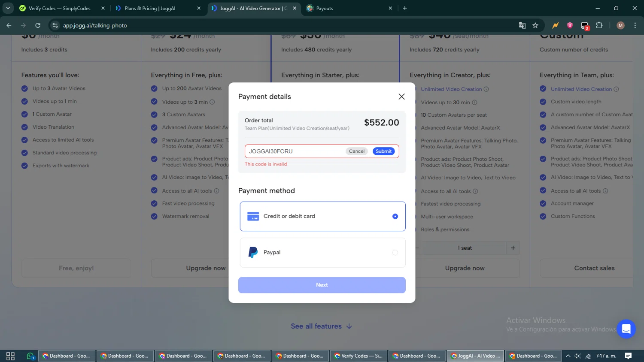644x362 pixels.
Task: Open Windows Task View icon
Action: (x=10, y=356)
